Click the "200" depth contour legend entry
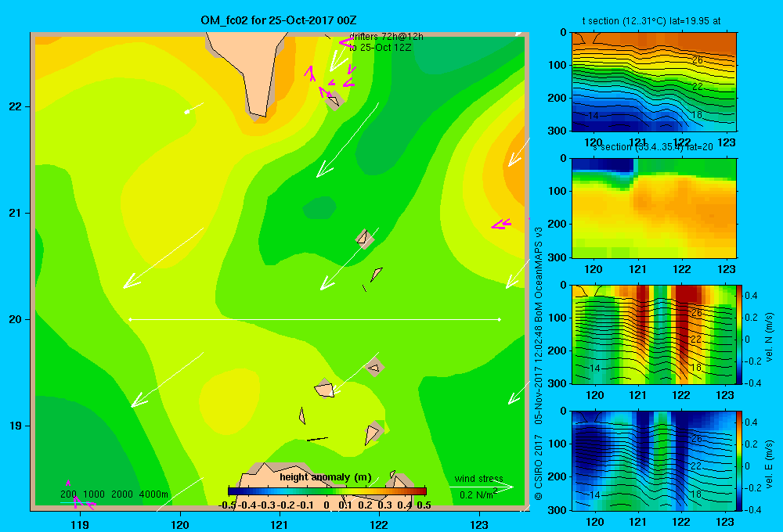 68,494
